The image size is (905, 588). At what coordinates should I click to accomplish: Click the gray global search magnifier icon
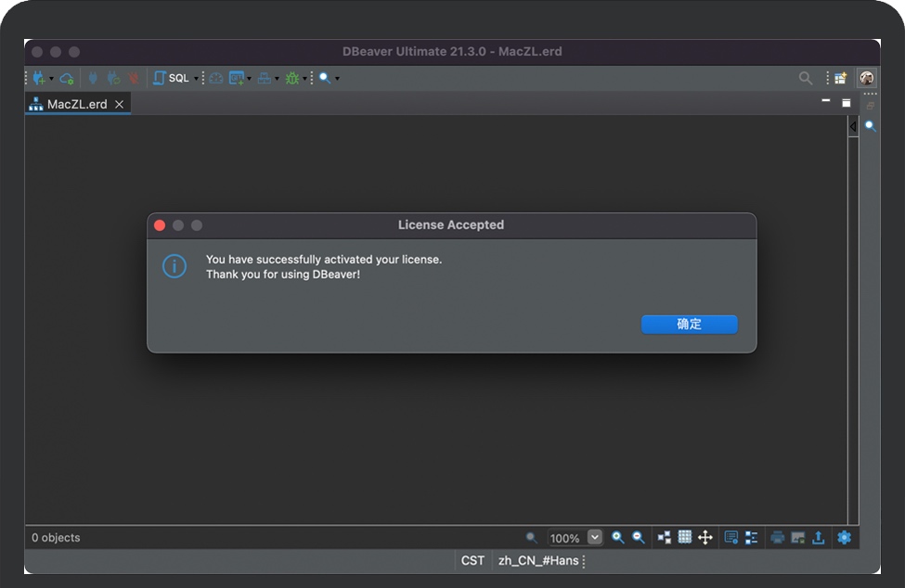click(x=806, y=78)
